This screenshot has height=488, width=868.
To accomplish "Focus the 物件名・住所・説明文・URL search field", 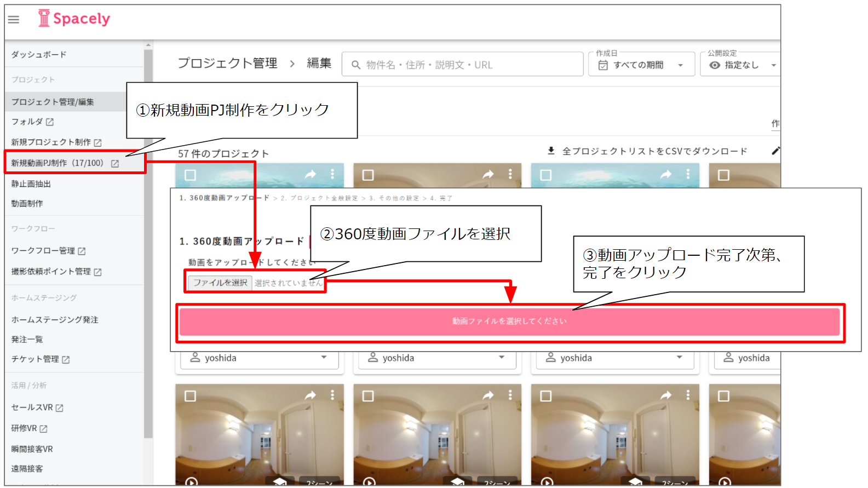I will pyautogui.click(x=462, y=65).
